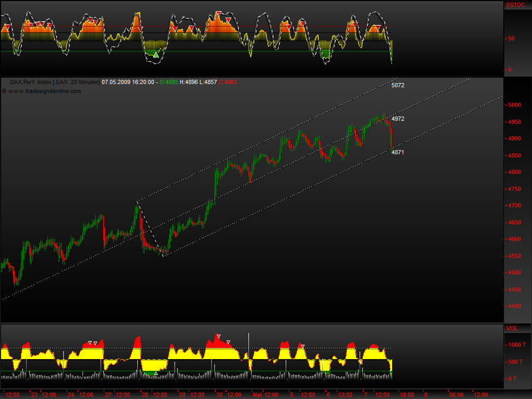This screenshot has height=399, width=532.
Task: Click the copyright symbol next to tradesignalonline.com
Action: coord(6,91)
